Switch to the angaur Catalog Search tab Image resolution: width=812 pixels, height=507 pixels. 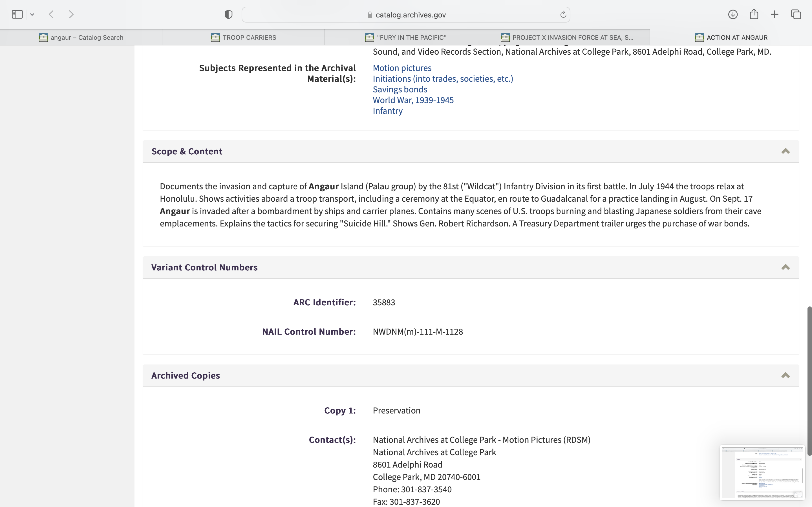tap(81, 37)
